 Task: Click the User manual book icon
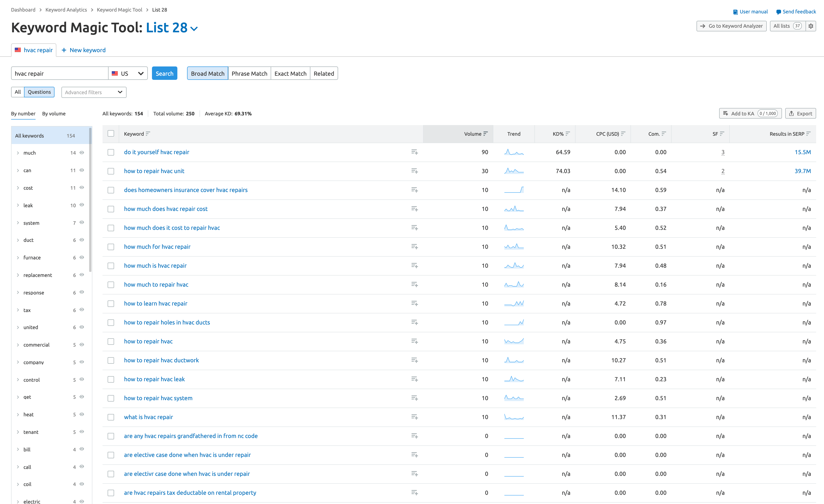[735, 12]
